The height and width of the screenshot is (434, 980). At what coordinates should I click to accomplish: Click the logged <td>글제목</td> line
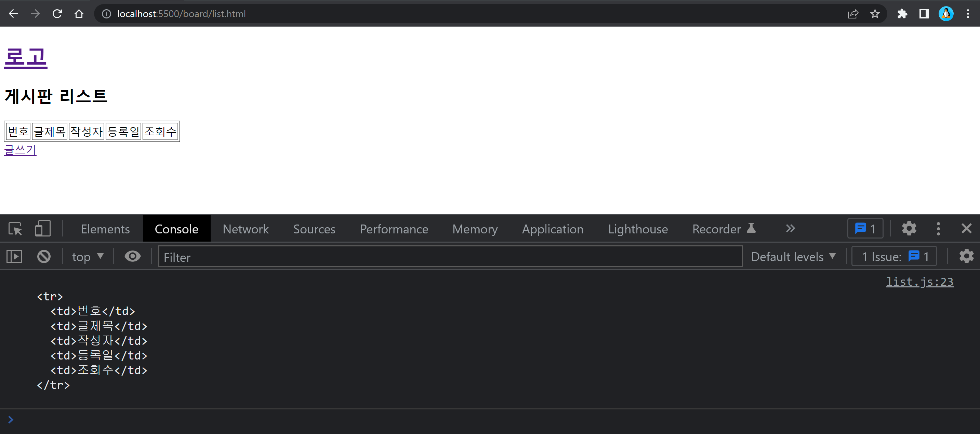(x=99, y=326)
